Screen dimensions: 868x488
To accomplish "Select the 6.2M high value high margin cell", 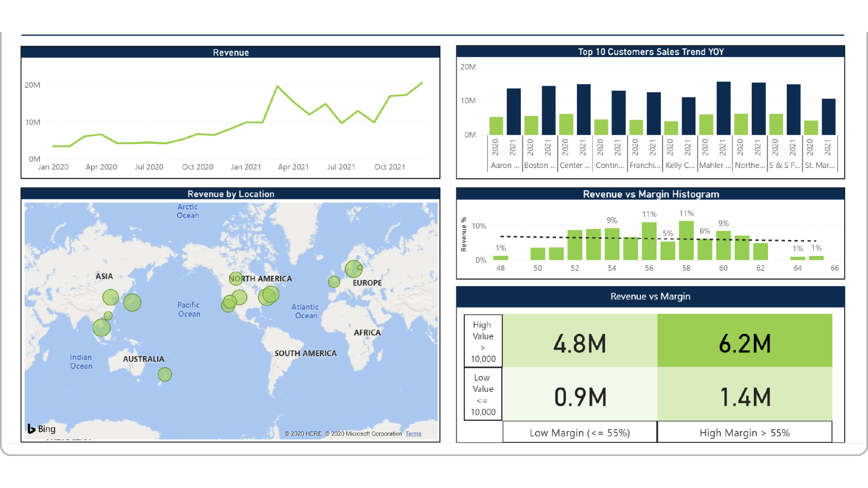I will pyautogui.click(x=745, y=341).
